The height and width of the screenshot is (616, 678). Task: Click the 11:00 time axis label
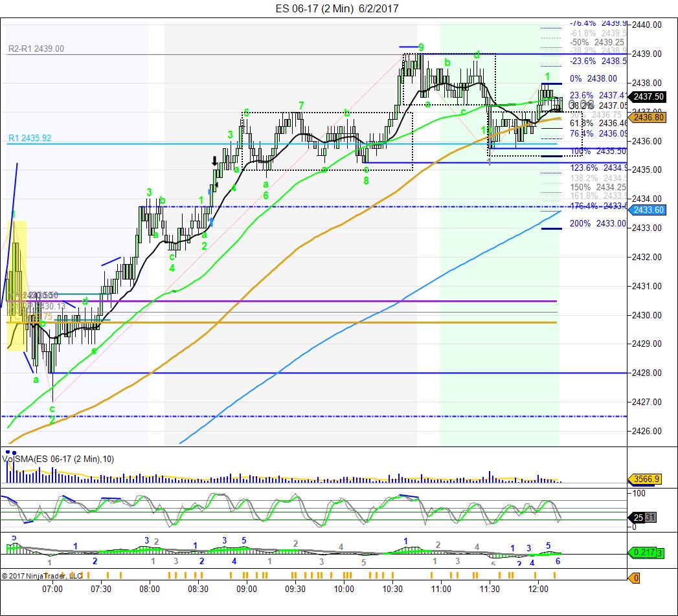click(441, 589)
